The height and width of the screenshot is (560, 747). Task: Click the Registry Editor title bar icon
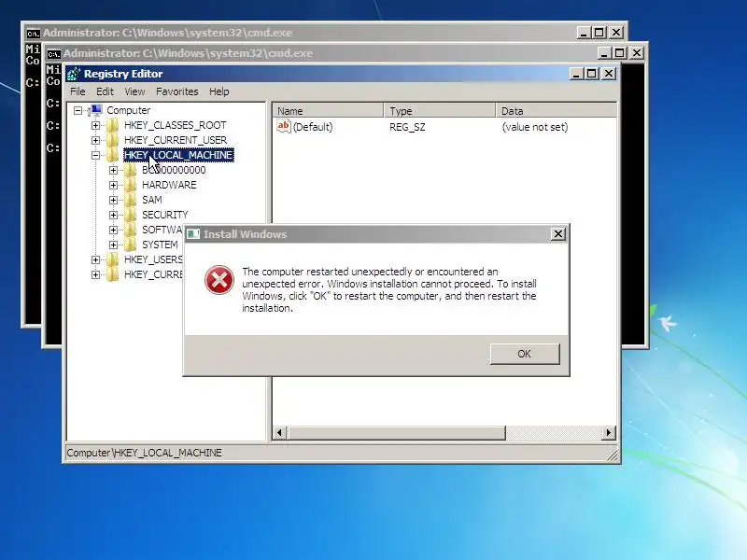point(74,74)
